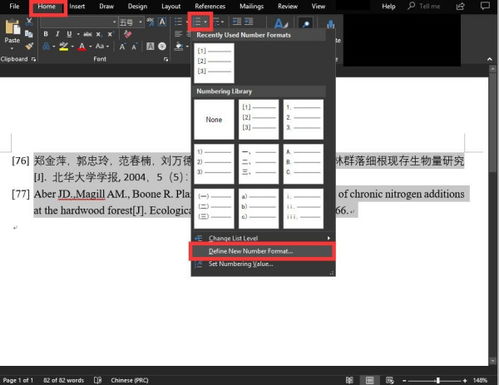499x385 pixels.
Task: Open the References ribbon tab
Action: coord(210,6)
